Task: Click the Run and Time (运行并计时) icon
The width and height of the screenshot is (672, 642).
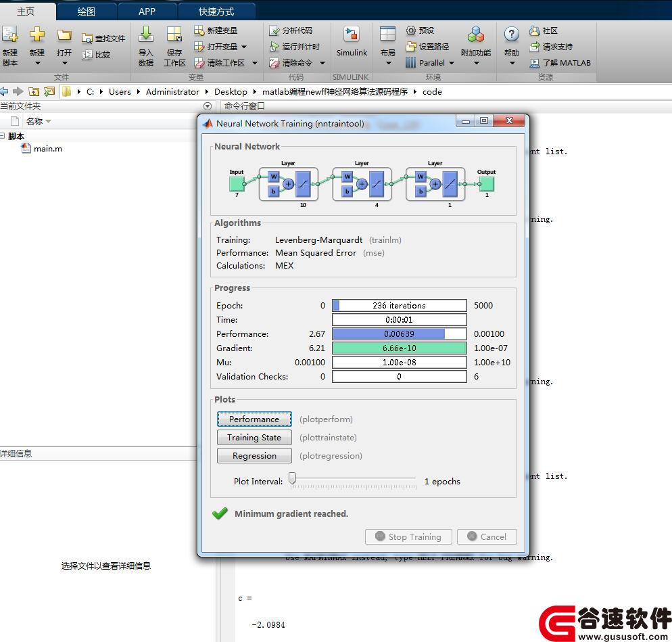Action: coord(274,46)
